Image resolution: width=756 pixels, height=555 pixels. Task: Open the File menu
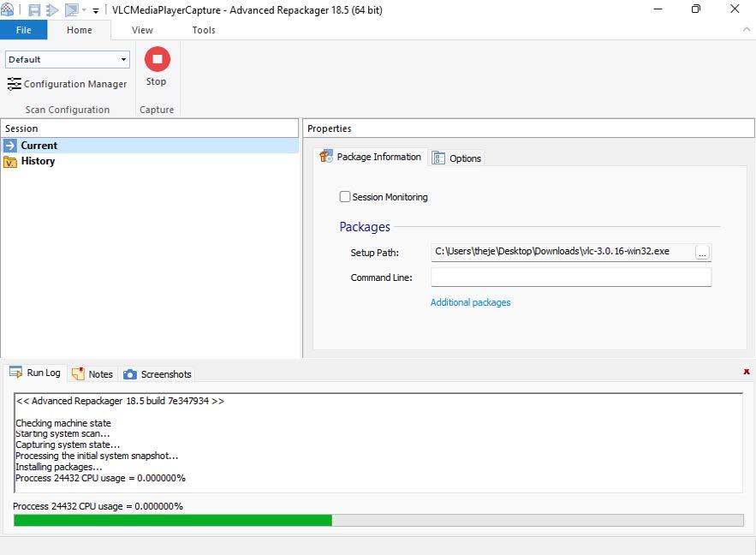24,30
